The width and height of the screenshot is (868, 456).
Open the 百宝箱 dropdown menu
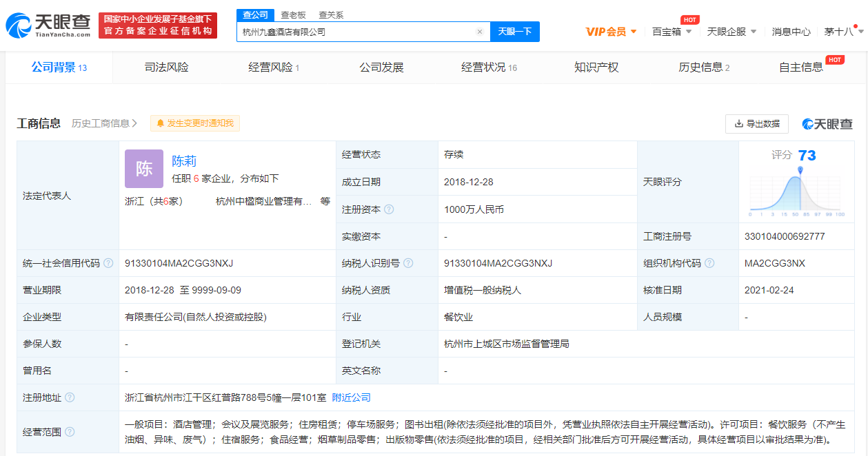[x=672, y=32]
